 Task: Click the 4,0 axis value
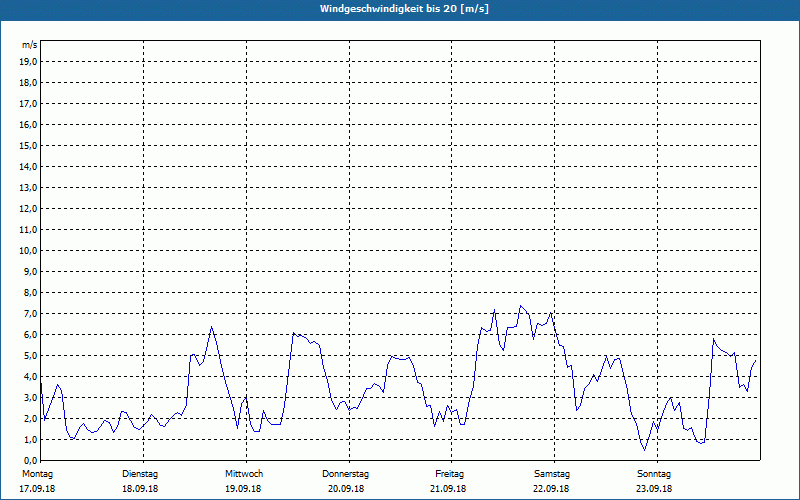point(30,377)
